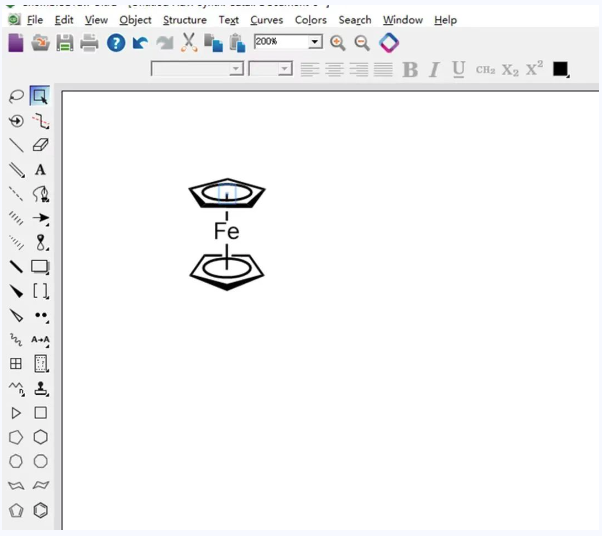Toggle Italic text formatting
The height and width of the screenshot is (536, 602).
(x=434, y=69)
